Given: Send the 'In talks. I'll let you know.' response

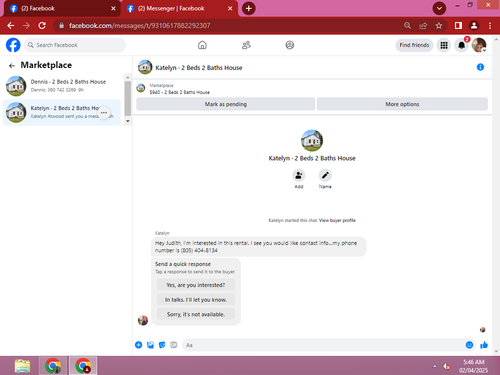Looking at the screenshot, I should (196, 300).
